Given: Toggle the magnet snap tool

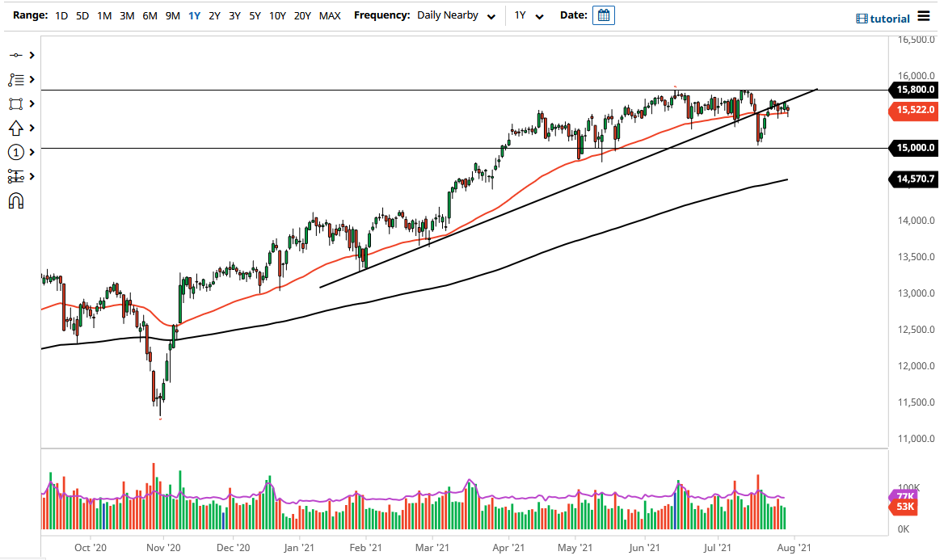Looking at the screenshot, I should pos(17,200).
